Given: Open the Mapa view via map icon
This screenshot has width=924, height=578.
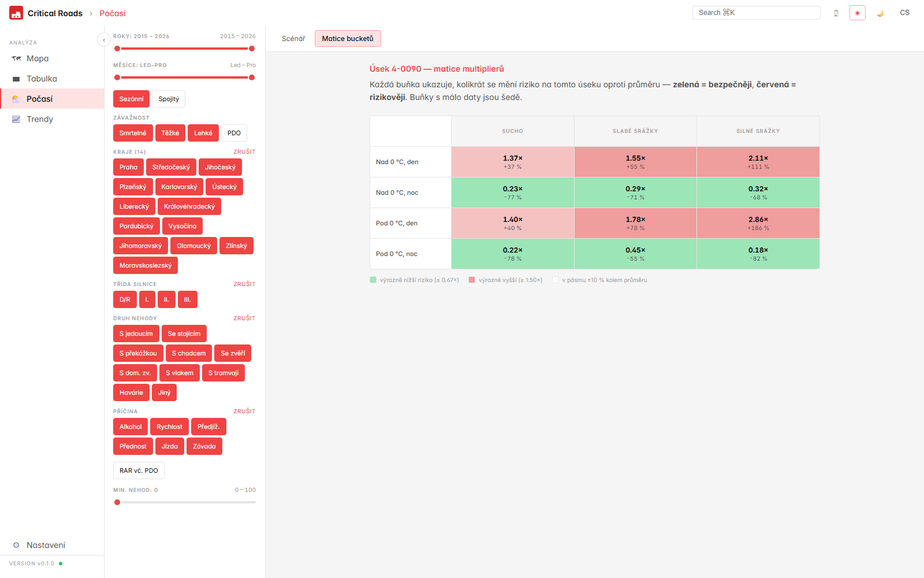Looking at the screenshot, I should click(x=16, y=58).
